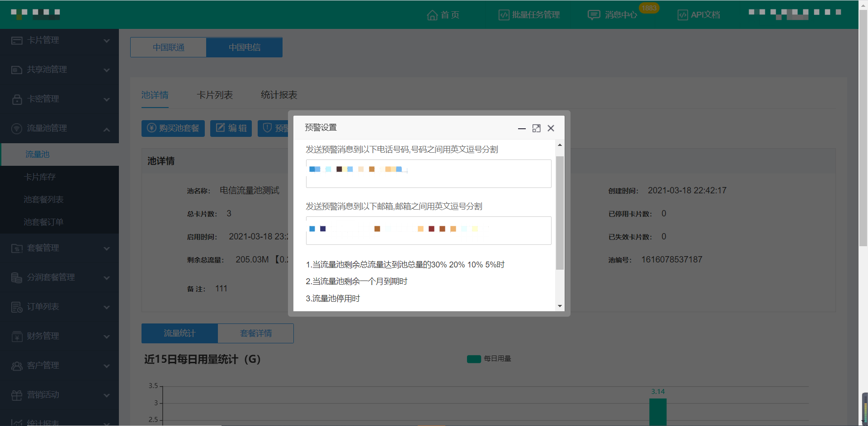Click the email addresses alert input field
The height and width of the screenshot is (426, 868).
coord(429,230)
